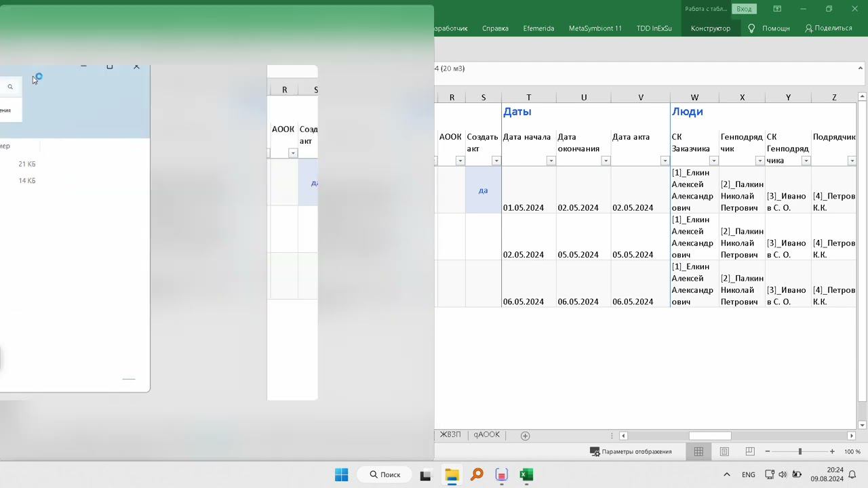
Task: Switch to sheet tab ЖВЗП
Action: point(450,434)
